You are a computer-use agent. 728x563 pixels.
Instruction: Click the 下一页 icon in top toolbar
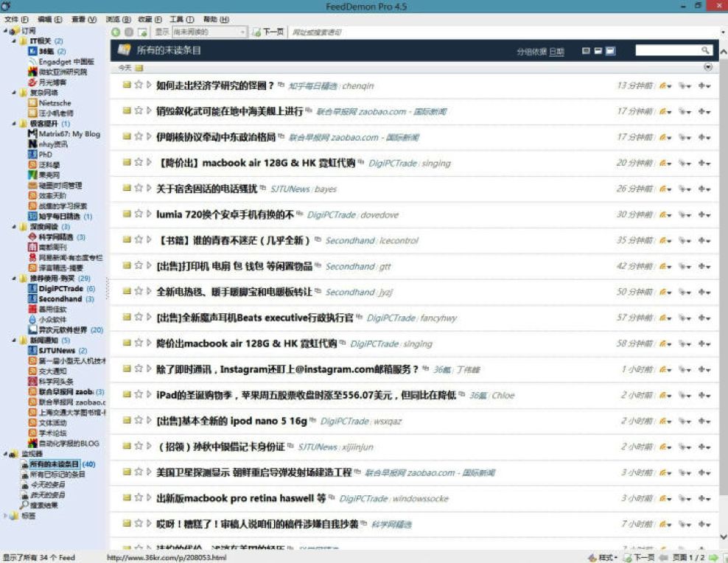[x=256, y=32]
